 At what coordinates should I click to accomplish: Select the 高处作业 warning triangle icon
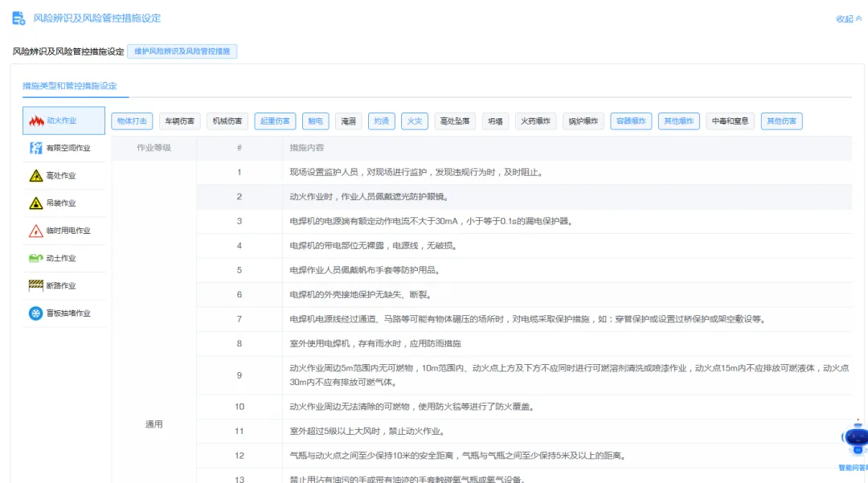click(36, 175)
